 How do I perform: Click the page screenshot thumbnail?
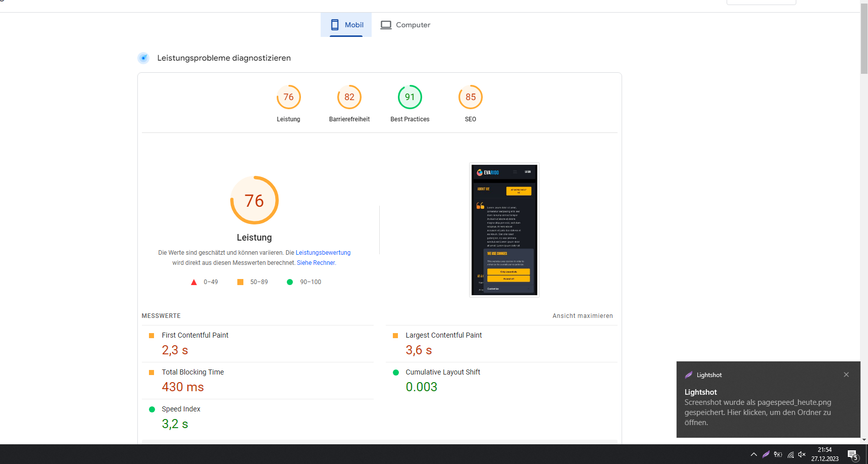point(504,230)
